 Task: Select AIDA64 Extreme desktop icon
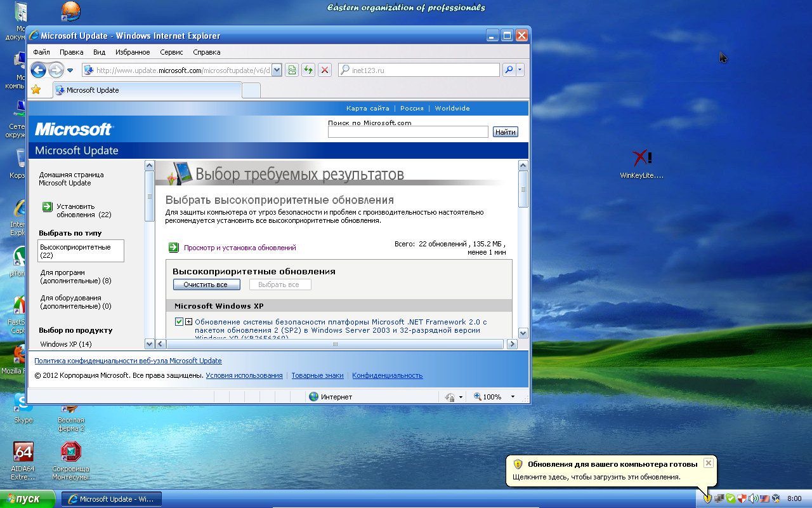23,461
